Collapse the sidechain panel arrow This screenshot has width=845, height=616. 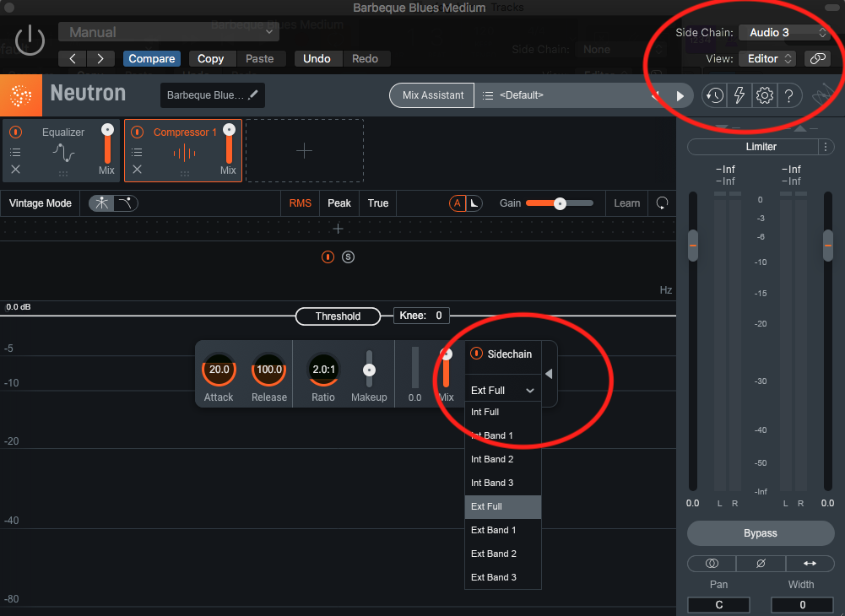(x=549, y=374)
